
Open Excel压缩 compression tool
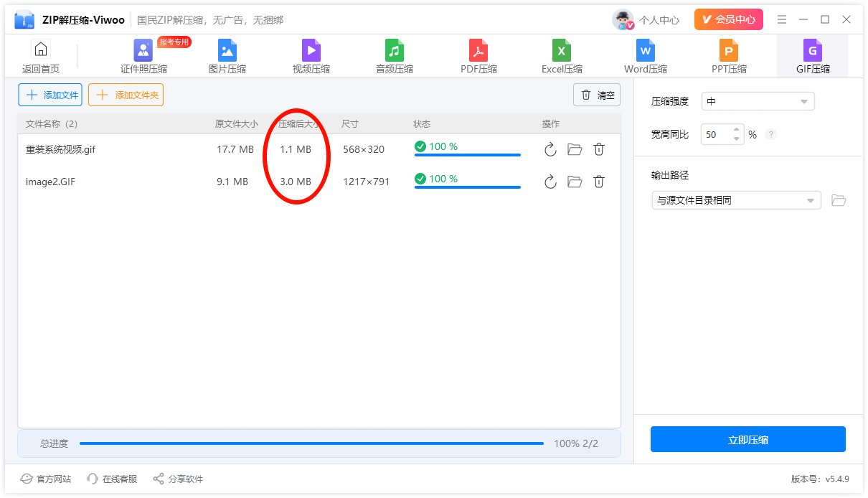pyautogui.click(x=562, y=57)
